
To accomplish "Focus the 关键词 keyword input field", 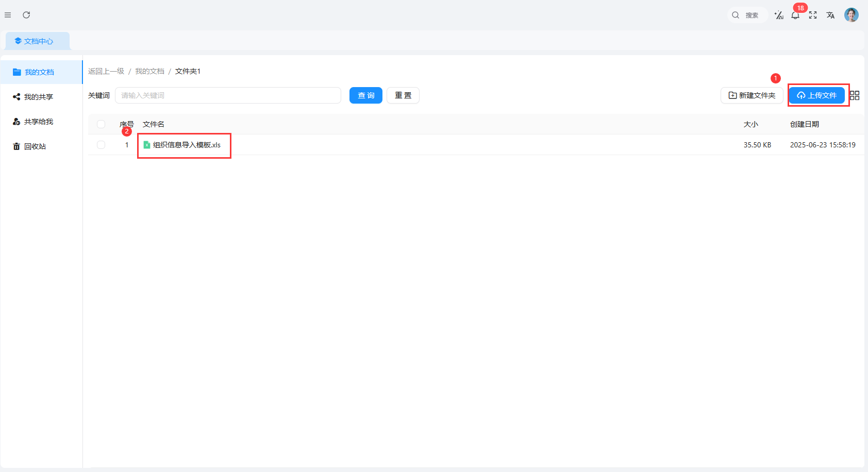I will click(x=228, y=95).
